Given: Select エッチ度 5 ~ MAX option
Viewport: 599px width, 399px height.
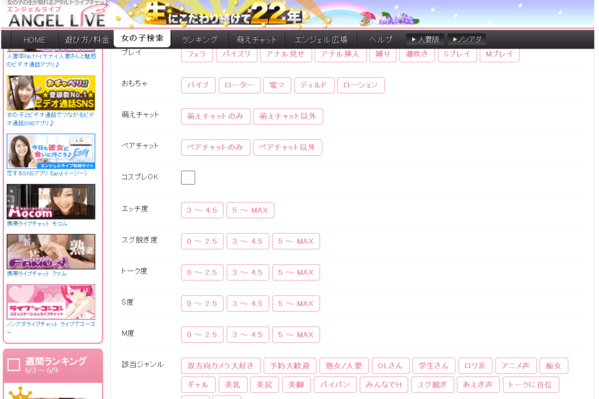Looking at the screenshot, I should (x=250, y=210).
